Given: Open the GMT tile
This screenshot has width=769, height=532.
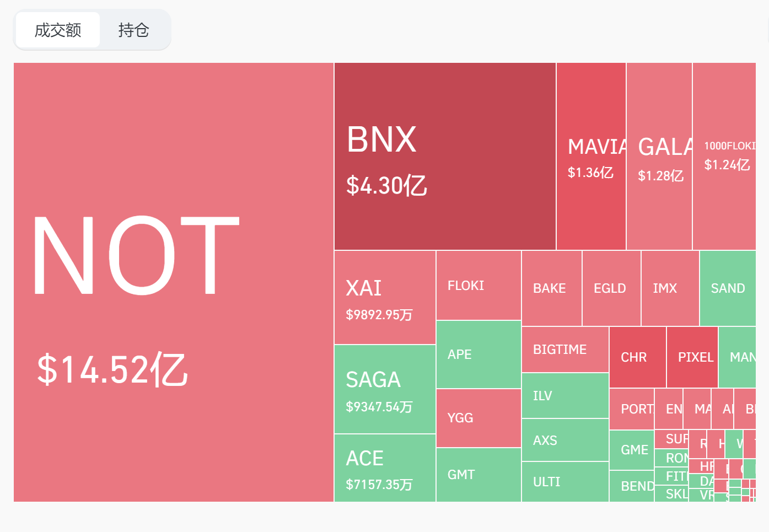Looking at the screenshot, I should (478, 475).
